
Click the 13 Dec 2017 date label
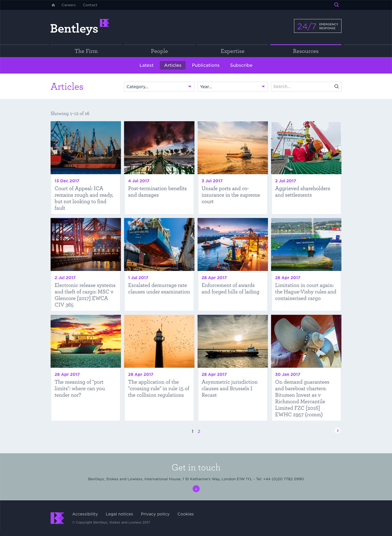tap(67, 181)
